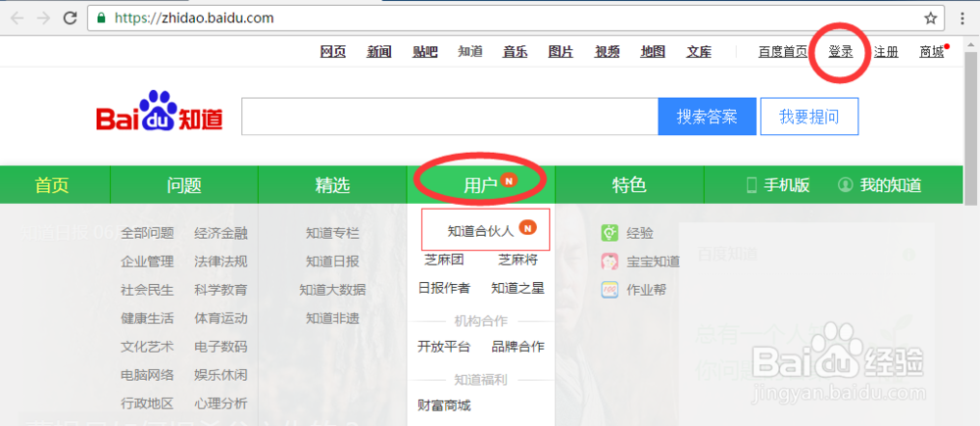This screenshot has width=980, height=426.
Task: Click the 宝宝知道 baby icon
Action: (610, 261)
